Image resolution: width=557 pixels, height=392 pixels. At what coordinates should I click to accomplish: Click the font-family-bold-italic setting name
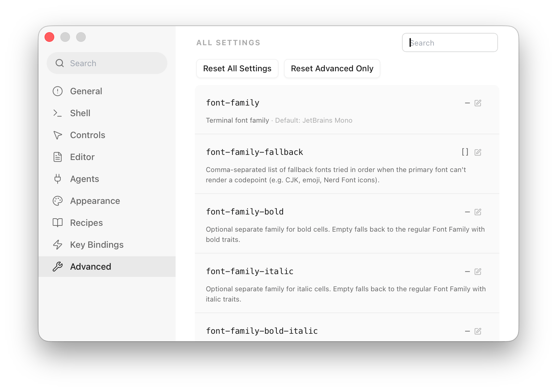(x=262, y=331)
